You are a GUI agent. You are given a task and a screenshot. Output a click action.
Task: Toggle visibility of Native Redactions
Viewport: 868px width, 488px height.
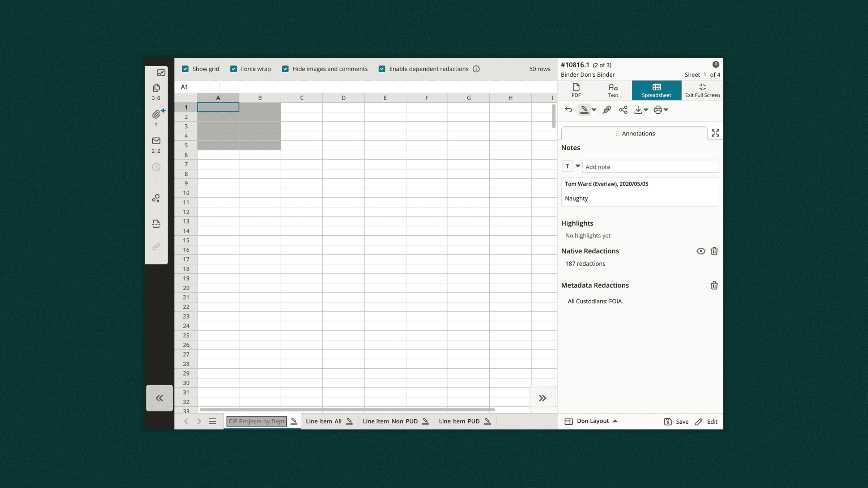(x=700, y=251)
